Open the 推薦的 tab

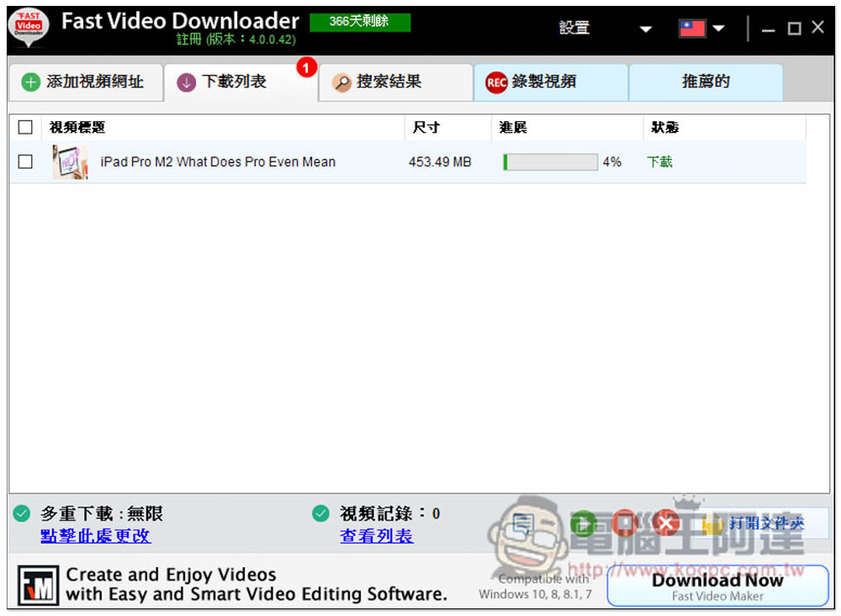point(706,82)
